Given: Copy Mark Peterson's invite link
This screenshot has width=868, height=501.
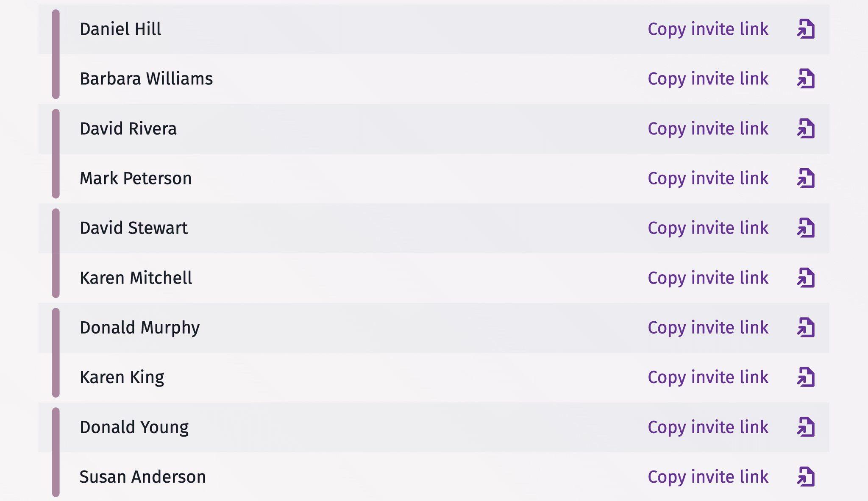Looking at the screenshot, I should tap(708, 178).
